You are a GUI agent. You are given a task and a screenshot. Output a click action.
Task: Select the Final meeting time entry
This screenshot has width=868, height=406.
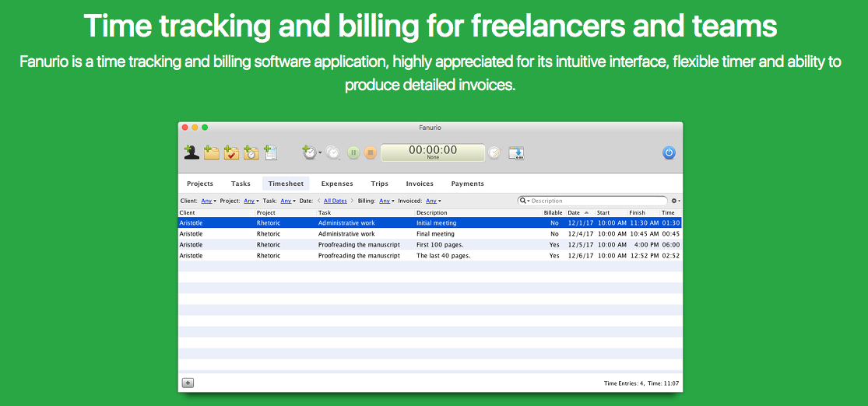430,234
